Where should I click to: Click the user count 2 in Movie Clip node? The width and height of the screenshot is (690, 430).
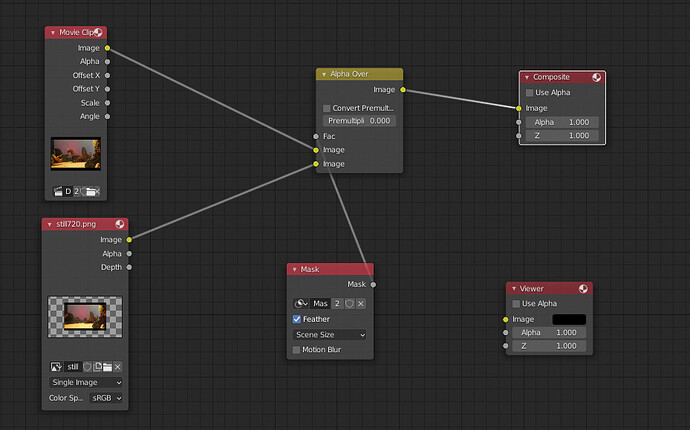click(x=77, y=191)
